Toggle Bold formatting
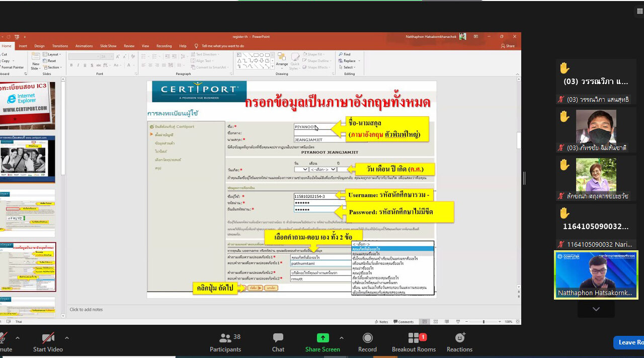Image resolution: width=644 pixels, height=358 pixels. (x=71, y=65)
